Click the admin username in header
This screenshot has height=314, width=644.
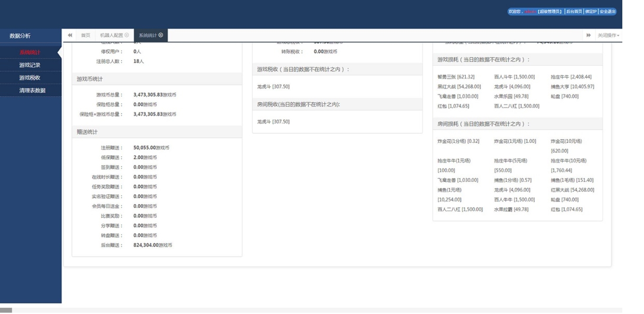pyautogui.click(x=530, y=12)
